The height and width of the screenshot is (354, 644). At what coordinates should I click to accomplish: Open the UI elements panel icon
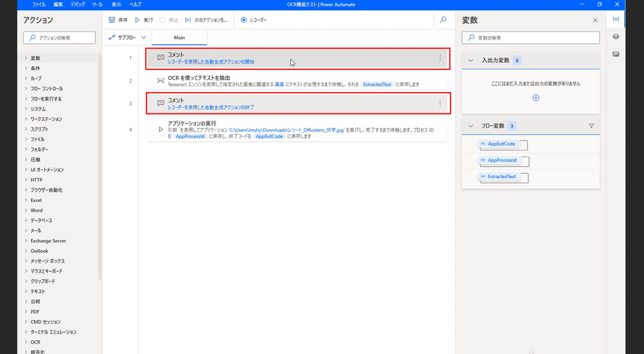coord(615,37)
